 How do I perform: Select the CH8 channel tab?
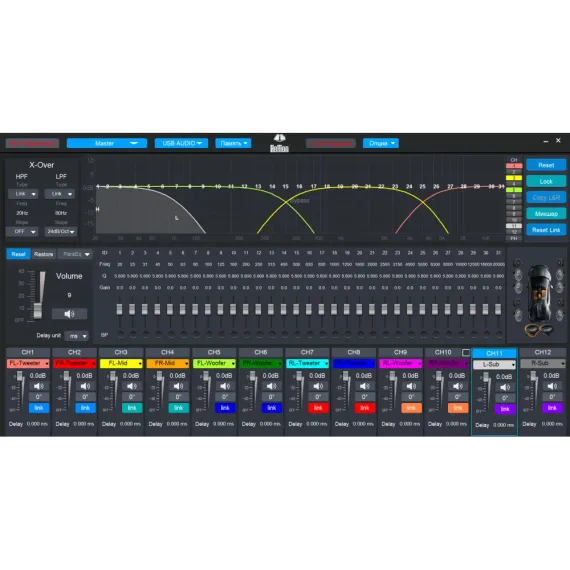point(354,352)
